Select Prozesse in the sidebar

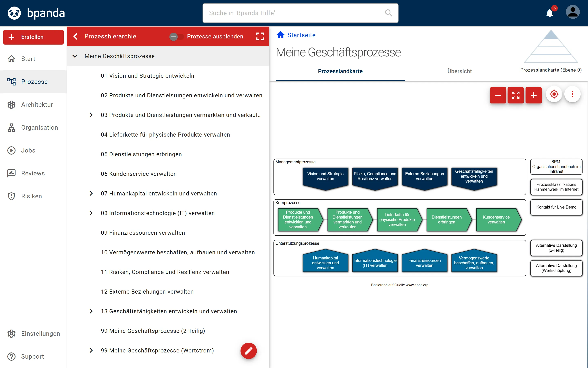click(x=33, y=82)
